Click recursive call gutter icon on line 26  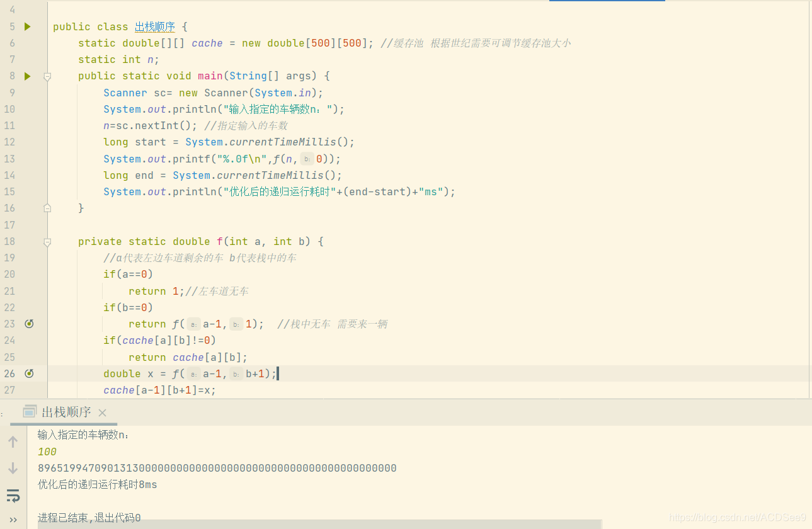click(29, 373)
